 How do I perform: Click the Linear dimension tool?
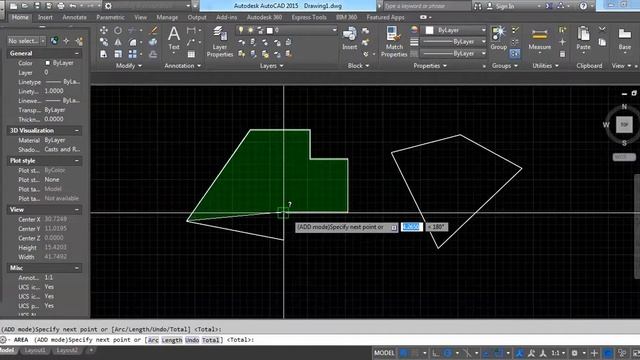(x=191, y=30)
